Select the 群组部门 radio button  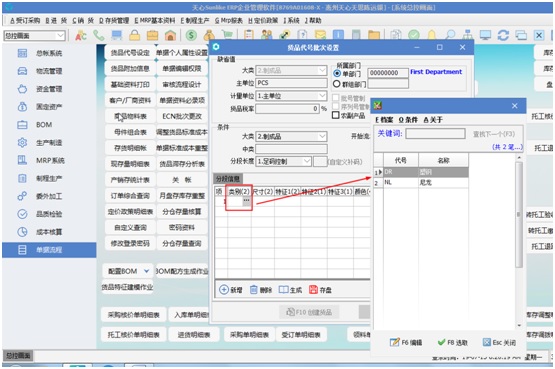click(337, 84)
